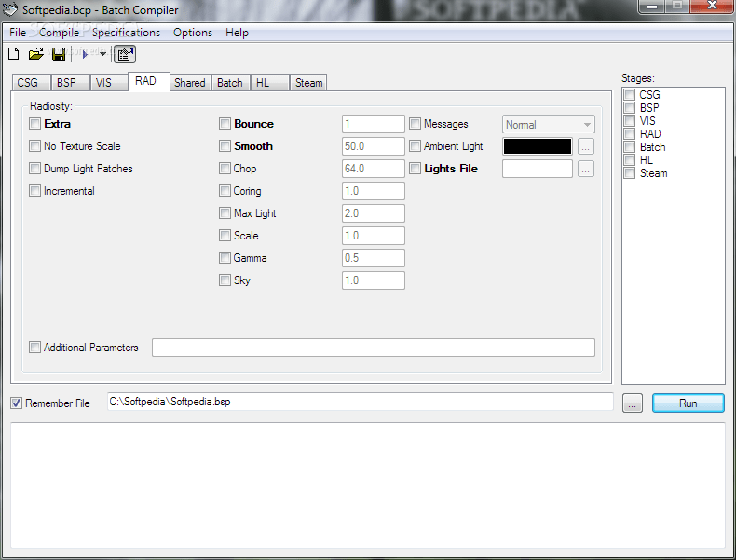Check the HL stage in Stages list
This screenshot has width=736, height=560.
(630, 160)
